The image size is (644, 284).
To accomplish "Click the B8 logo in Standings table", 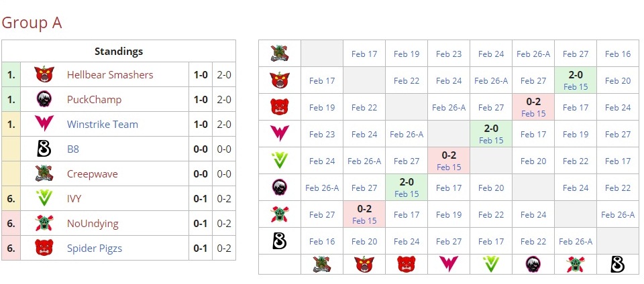I will click(x=44, y=149).
